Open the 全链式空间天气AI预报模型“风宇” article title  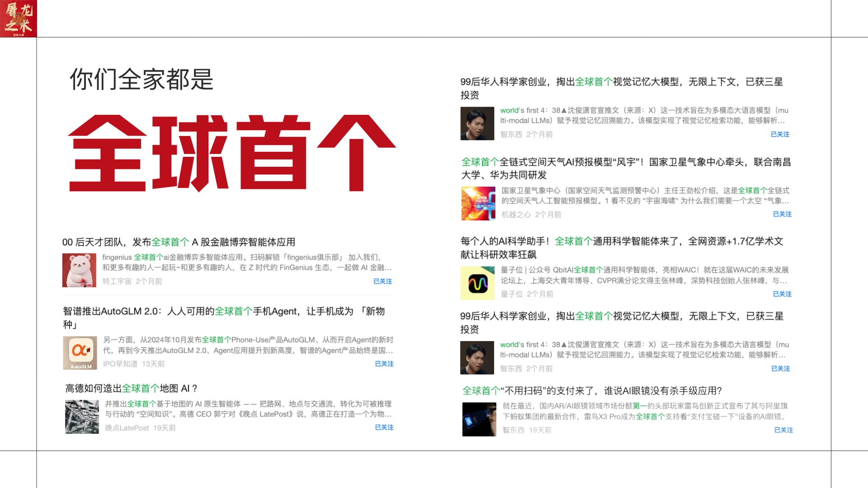click(626, 169)
